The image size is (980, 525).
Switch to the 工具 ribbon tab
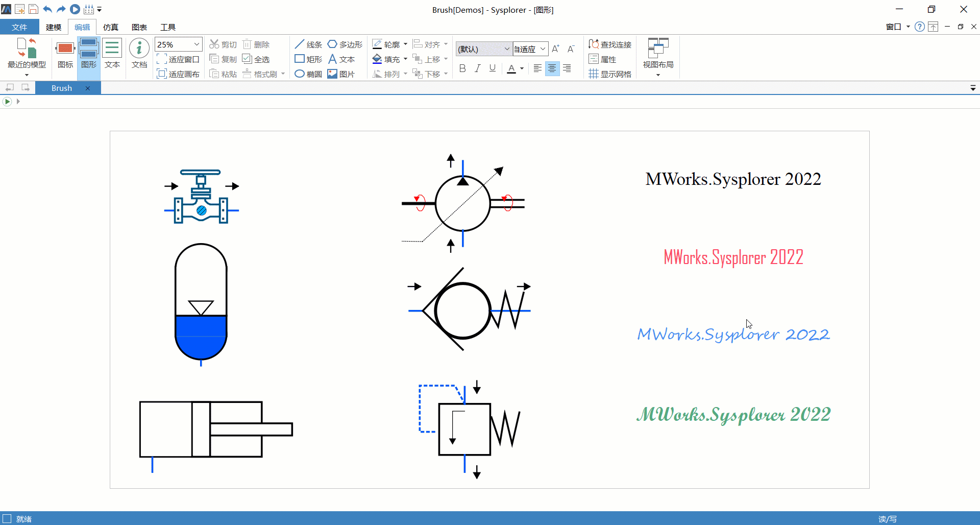click(168, 27)
